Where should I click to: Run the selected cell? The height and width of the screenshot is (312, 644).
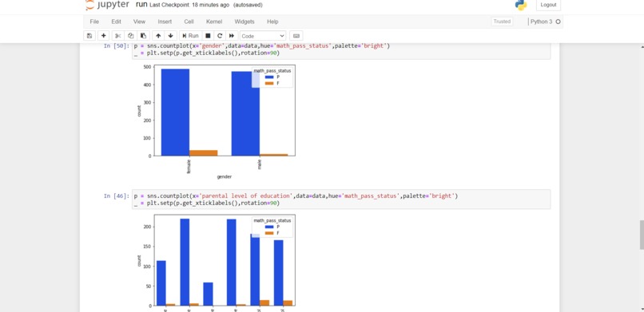click(x=191, y=36)
